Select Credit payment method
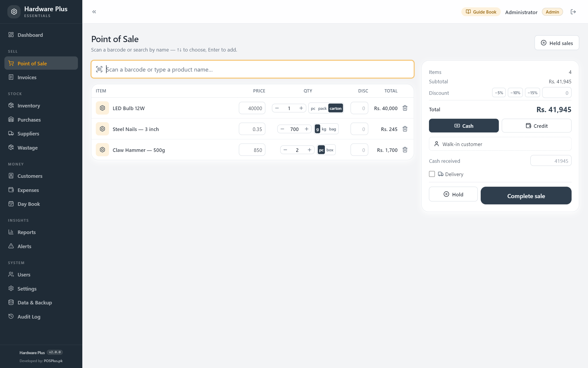588x368 pixels. click(537, 126)
